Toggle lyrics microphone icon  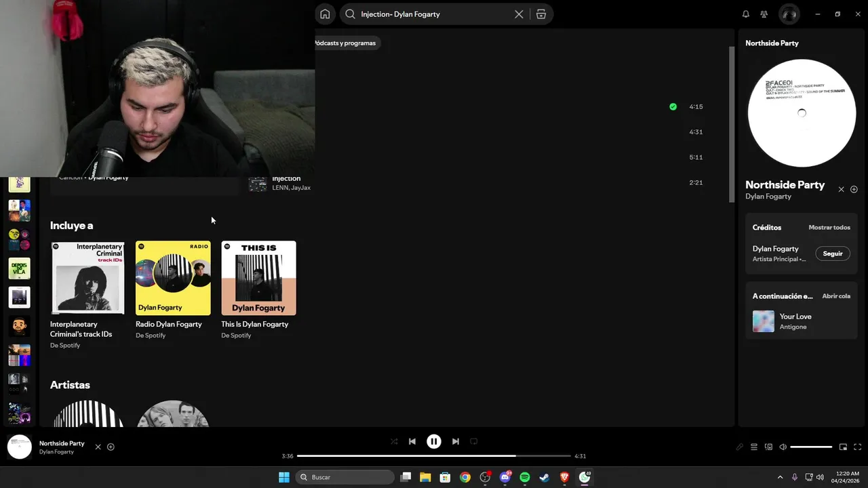740,447
